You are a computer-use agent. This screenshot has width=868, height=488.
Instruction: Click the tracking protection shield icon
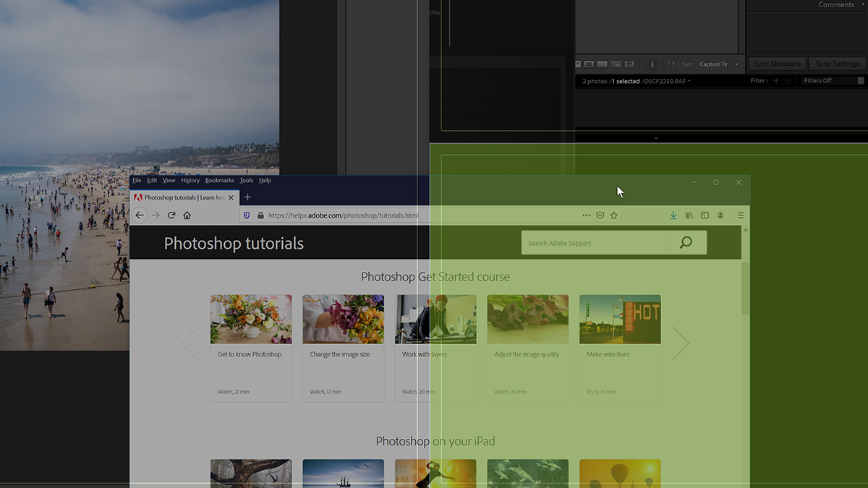click(x=247, y=215)
